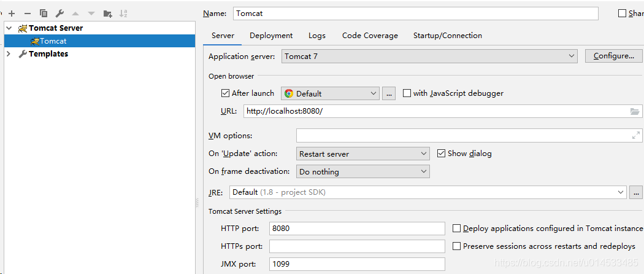
Task: Click the Chrome icon in browser dropdown
Action: pyautogui.click(x=289, y=93)
